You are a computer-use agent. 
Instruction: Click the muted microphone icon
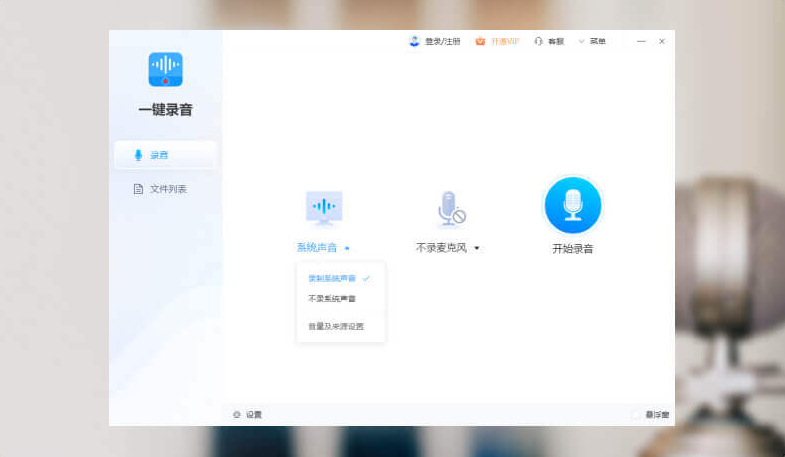point(450,207)
